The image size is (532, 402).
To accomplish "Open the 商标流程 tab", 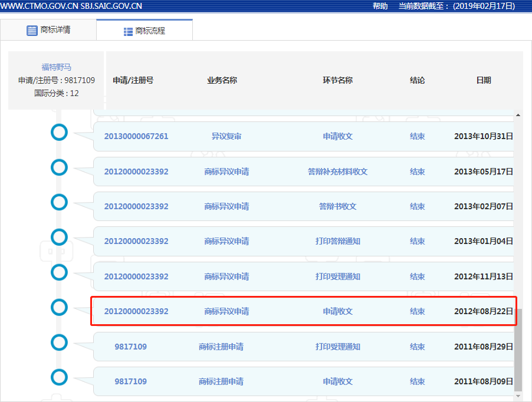I will (145, 31).
